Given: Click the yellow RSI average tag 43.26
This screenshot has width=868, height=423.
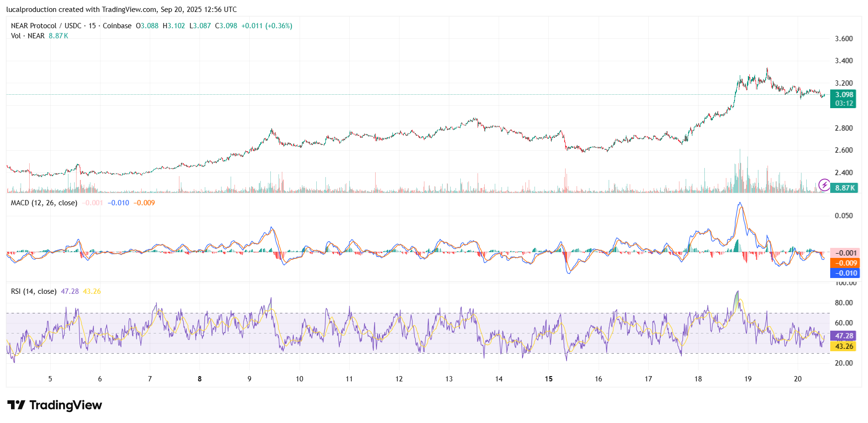Looking at the screenshot, I should point(844,346).
